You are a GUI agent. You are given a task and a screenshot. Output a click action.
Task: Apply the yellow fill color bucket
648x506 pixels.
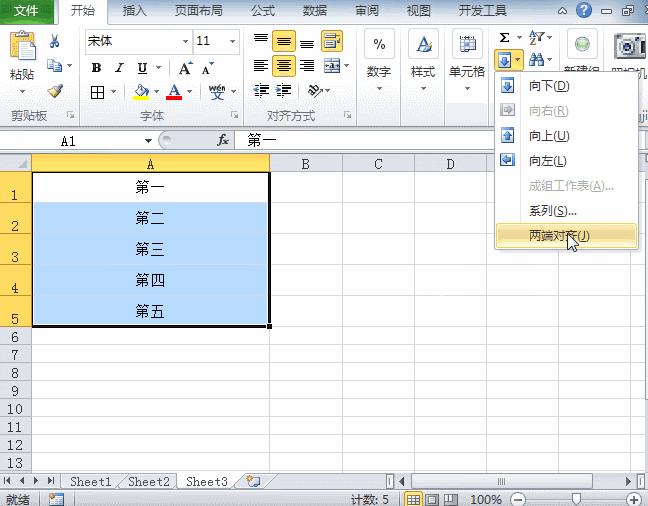pyautogui.click(x=141, y=92)
